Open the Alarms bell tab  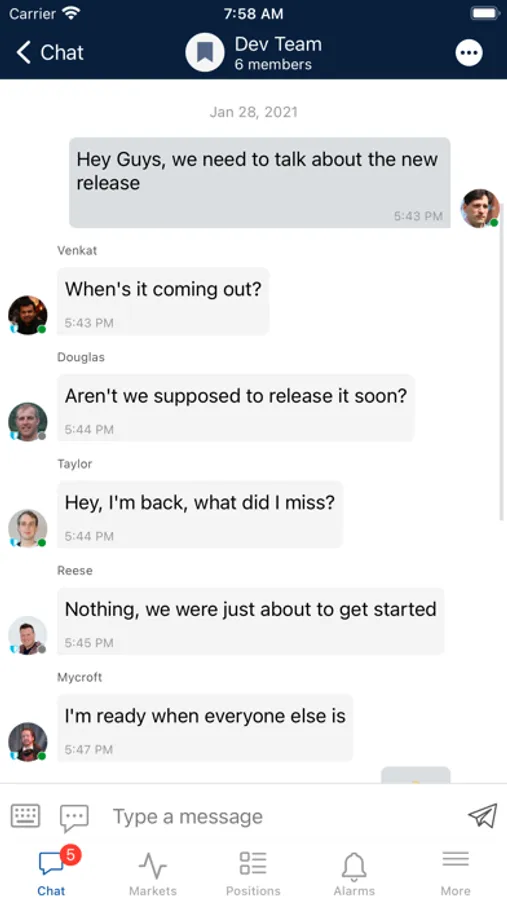coord(354,874)
